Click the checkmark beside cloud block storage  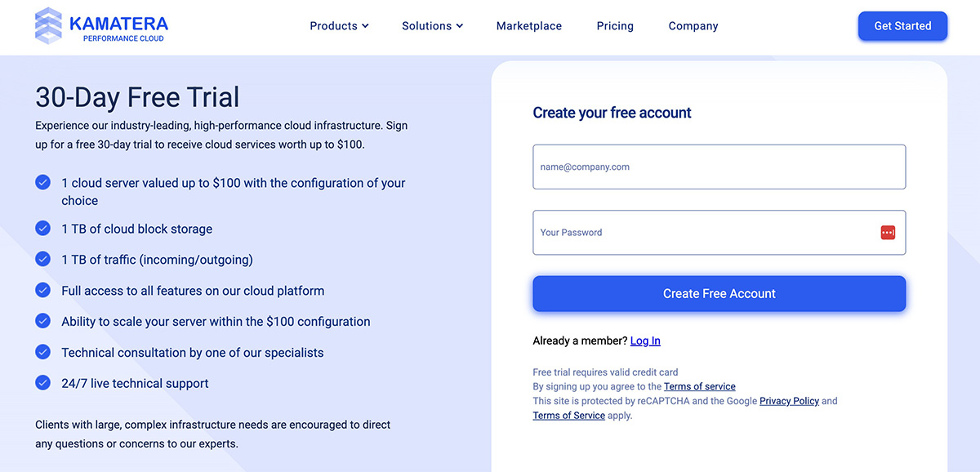pos(42,228)
